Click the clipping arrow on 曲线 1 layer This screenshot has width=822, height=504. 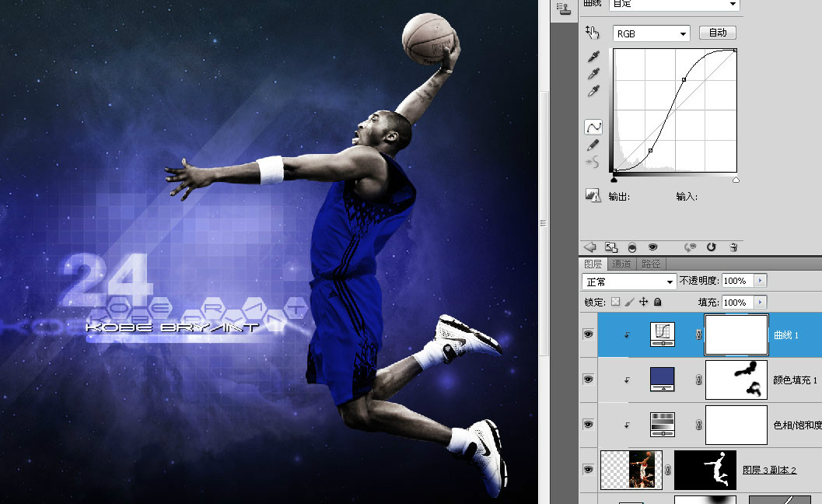point(627,336)
